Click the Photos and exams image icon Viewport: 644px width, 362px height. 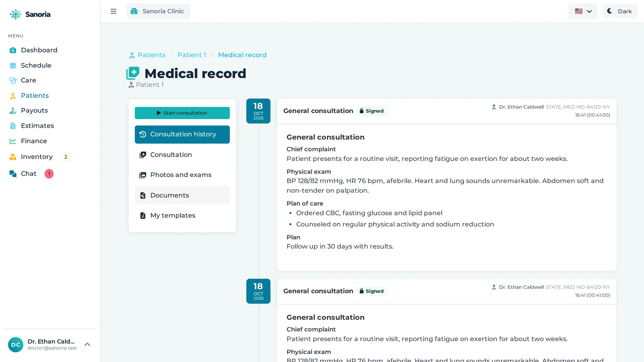tap(143, 175)
